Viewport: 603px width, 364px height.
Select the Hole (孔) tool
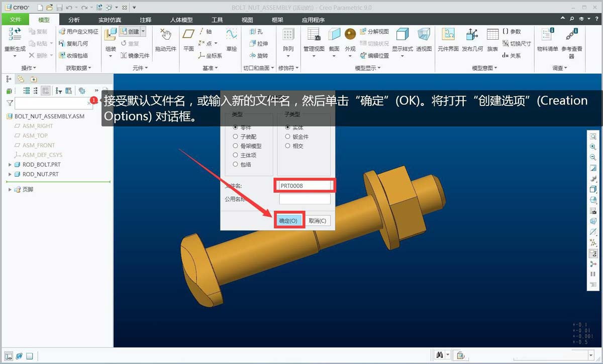tap(256, 32)
